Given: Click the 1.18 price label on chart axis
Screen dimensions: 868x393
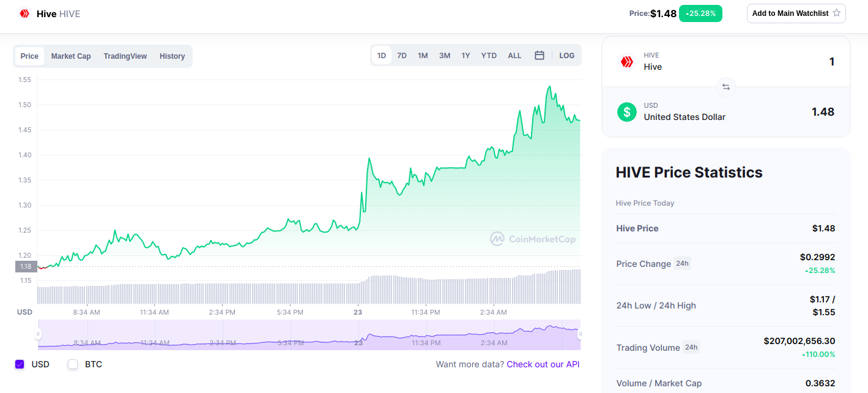Looking at the screenshot, I should pyautogui.click(x=26, y=266).
